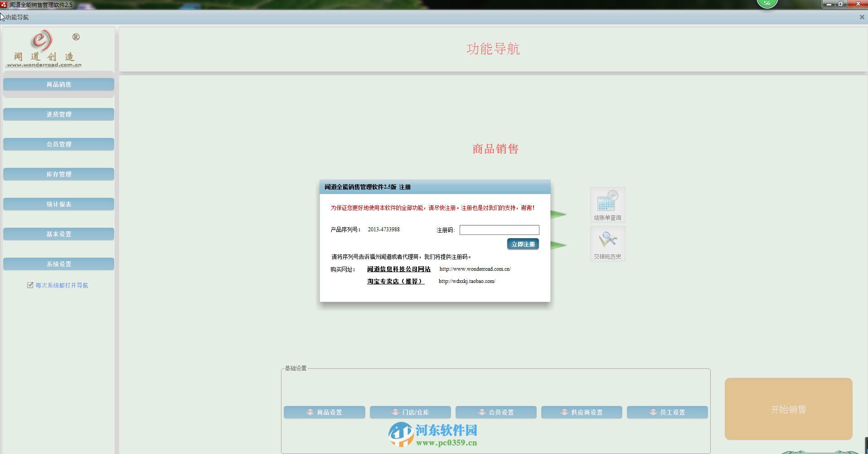Select 商品销售 in the sidebar
This screenshot has height=454, width=868.
coord(58,84)
